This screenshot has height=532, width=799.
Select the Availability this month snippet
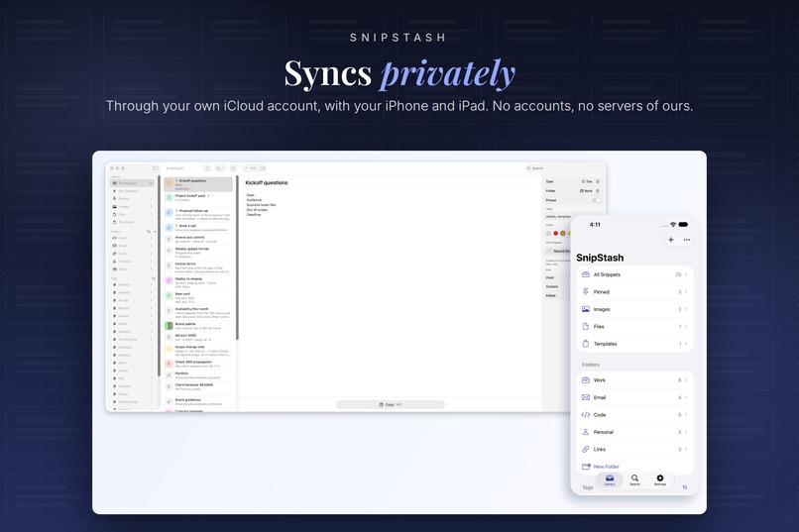click(x=198, y=313)
